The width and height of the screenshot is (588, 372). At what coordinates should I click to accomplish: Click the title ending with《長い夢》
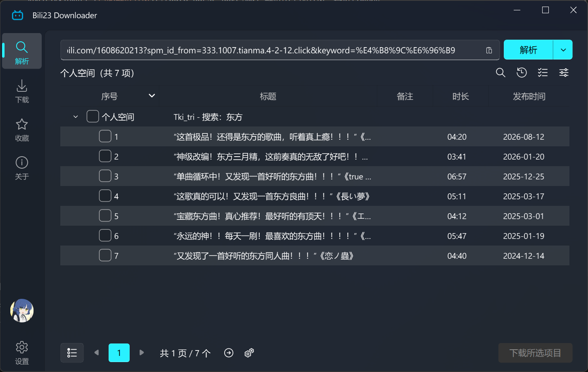tap(272, 196)
